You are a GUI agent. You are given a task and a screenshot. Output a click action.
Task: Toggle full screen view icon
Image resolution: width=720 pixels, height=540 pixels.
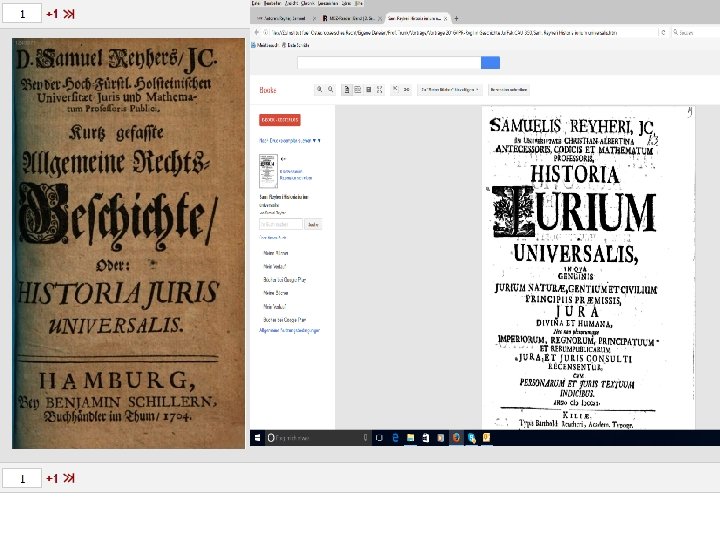379,90
